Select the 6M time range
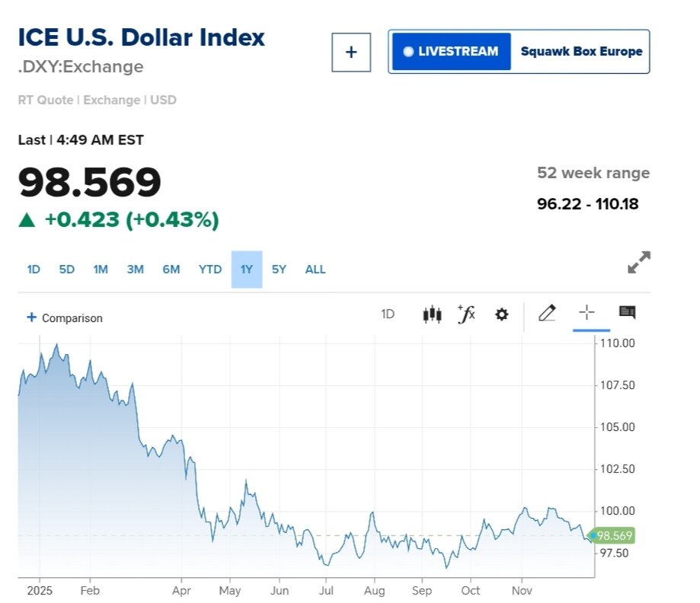Screen dimensions: 700x603 coord(171,270)
